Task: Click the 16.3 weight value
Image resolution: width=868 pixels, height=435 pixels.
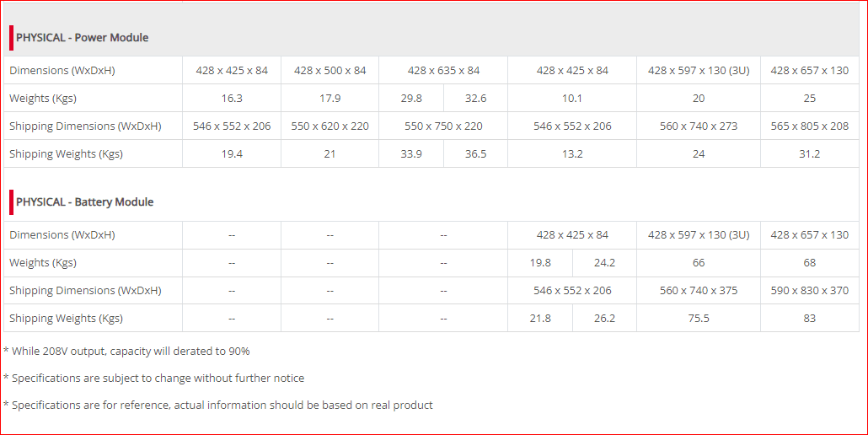Action: point(232,99)
